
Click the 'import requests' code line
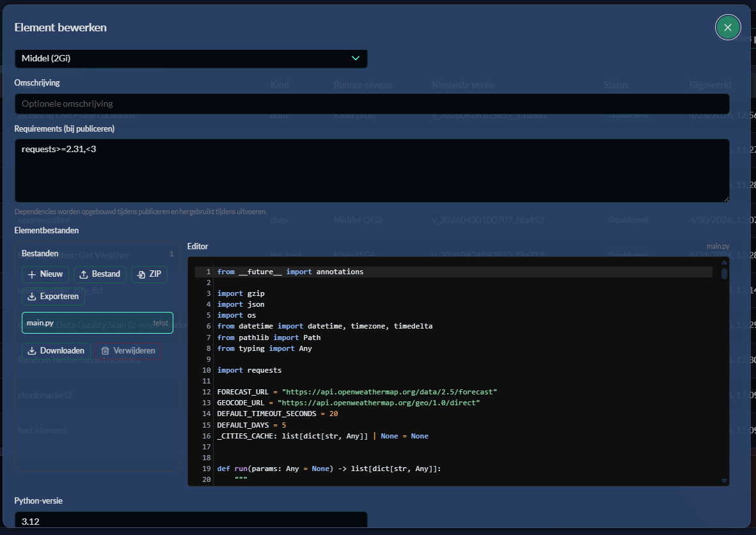249,370
